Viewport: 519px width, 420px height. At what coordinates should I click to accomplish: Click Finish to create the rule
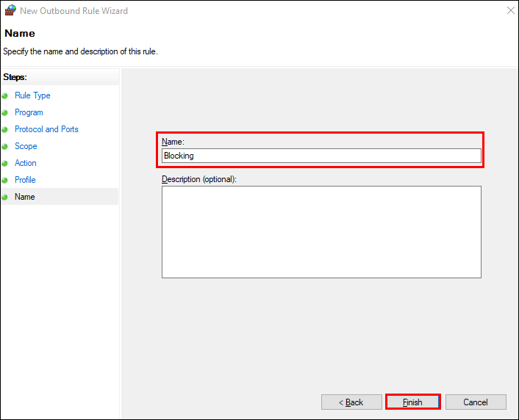[412, 402]
